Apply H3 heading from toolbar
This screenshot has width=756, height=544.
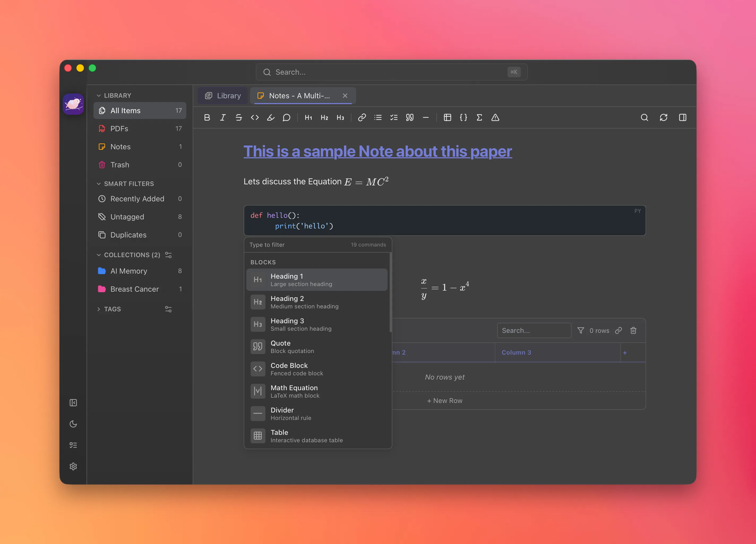(x=340, y=117)
